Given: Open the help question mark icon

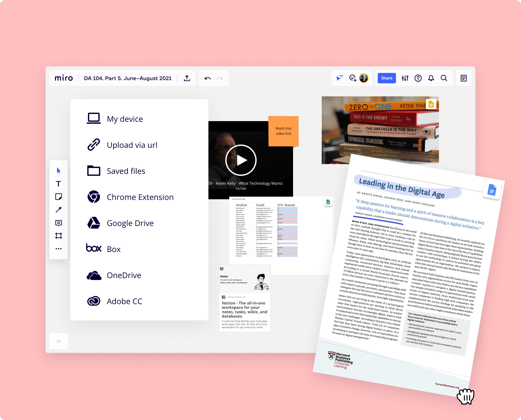Looking at the screenshot, I should pos(418,78).
